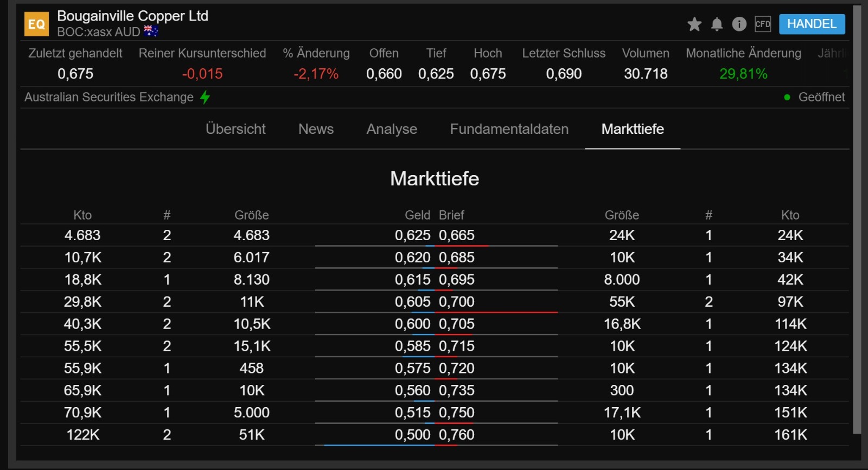Click the ask price 0,685
The width and height of the screenshot is (868, 470).
(457, 257)
